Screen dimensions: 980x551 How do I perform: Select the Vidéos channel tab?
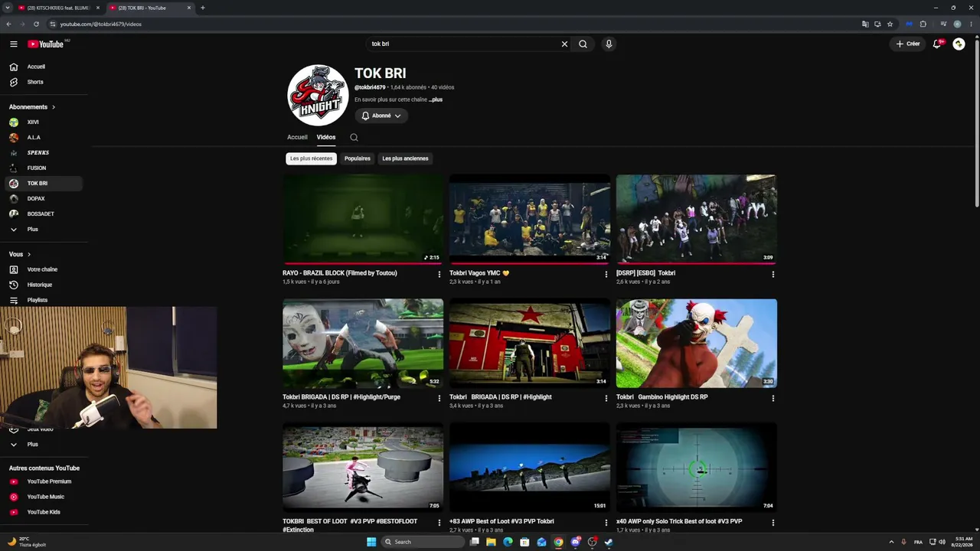point(326,138)
